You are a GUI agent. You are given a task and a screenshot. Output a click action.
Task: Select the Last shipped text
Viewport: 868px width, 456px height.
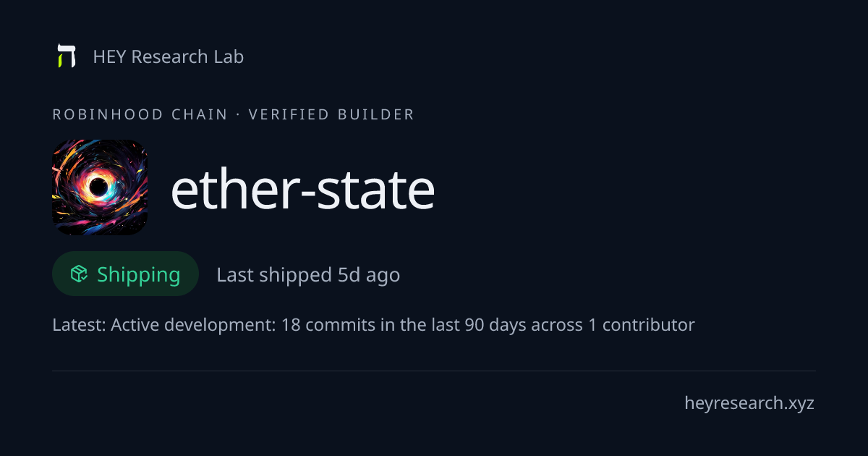274,275
